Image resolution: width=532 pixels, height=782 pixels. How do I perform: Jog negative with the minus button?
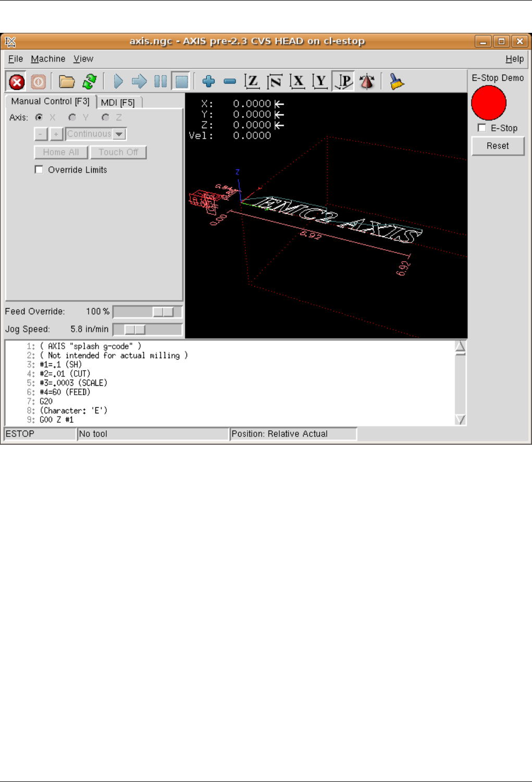pos(41,134)
